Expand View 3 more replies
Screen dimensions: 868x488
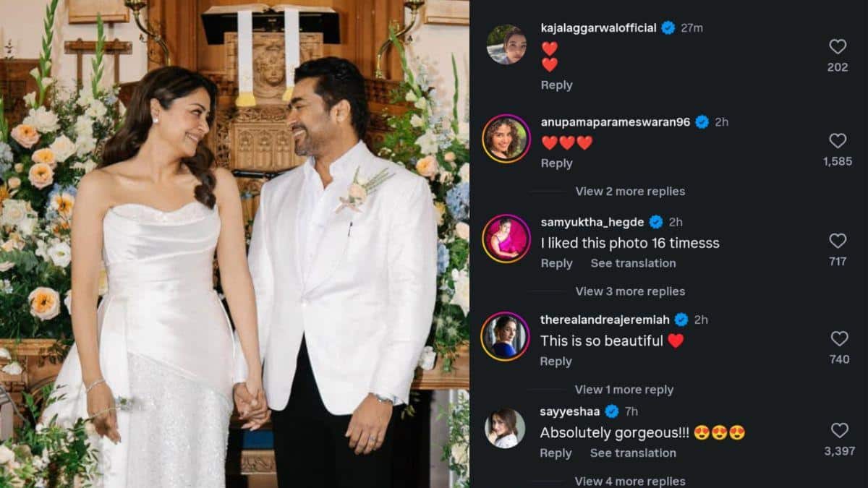point(630,291)
